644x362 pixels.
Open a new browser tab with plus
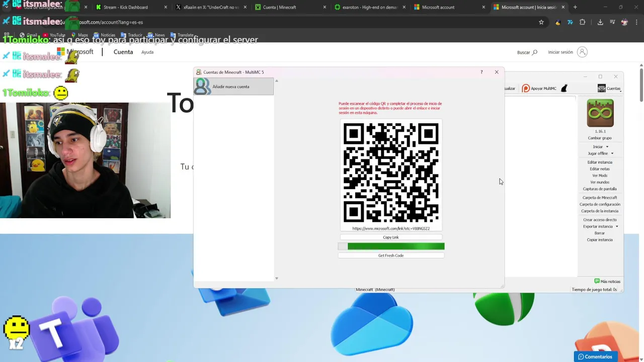[575, 7]
